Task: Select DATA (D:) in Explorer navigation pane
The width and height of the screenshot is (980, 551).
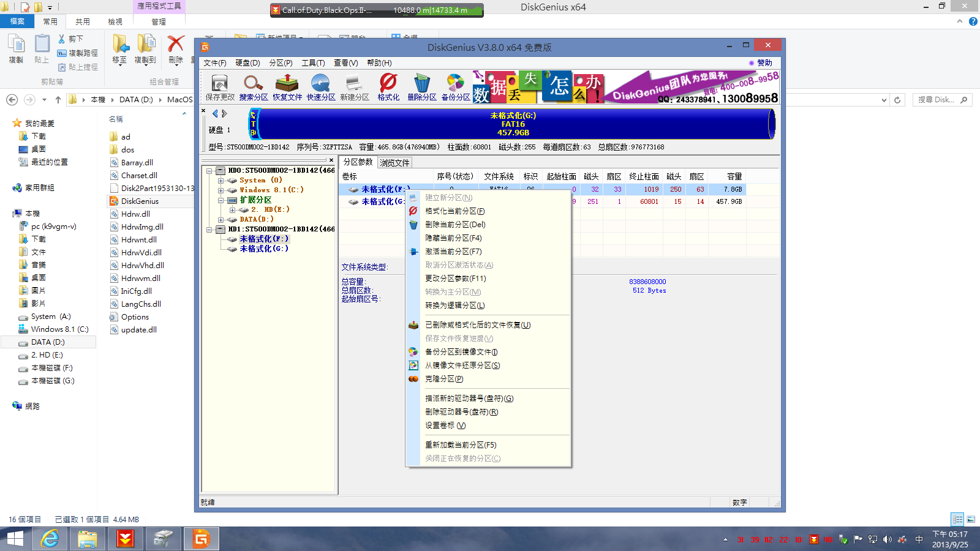Action: [x=48, y=342]
